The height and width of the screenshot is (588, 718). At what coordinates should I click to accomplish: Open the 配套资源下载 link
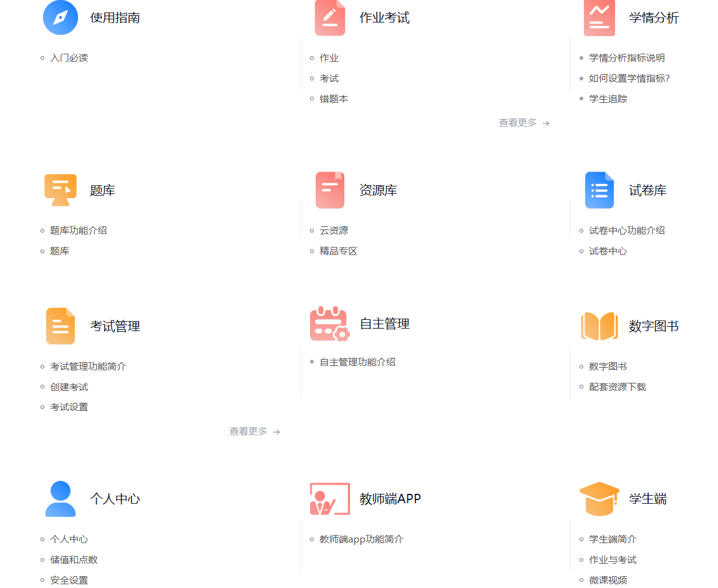[x=618, y=387]
